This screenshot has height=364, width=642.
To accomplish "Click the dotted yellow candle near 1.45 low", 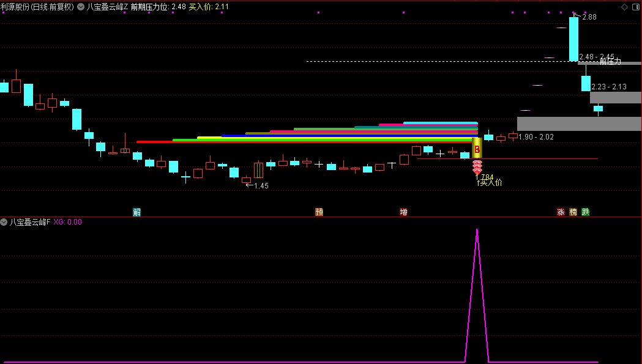I will click(x=258, y=170).
